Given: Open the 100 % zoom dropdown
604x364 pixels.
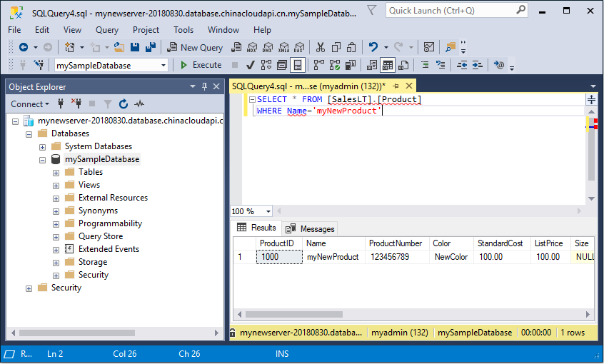Looking at the screenshot, I should pyautogui.click(x=268, y=211).
